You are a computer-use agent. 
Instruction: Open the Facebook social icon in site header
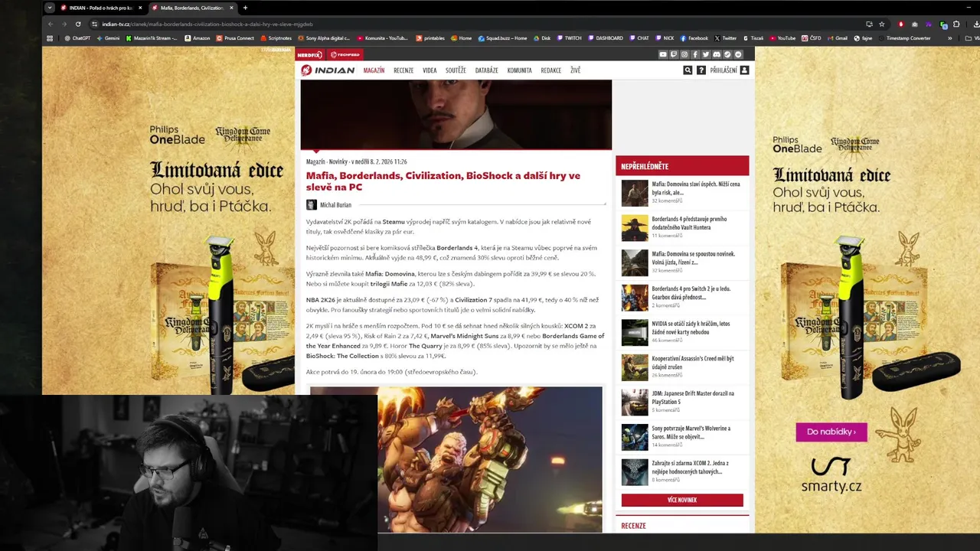click(695, 54)
